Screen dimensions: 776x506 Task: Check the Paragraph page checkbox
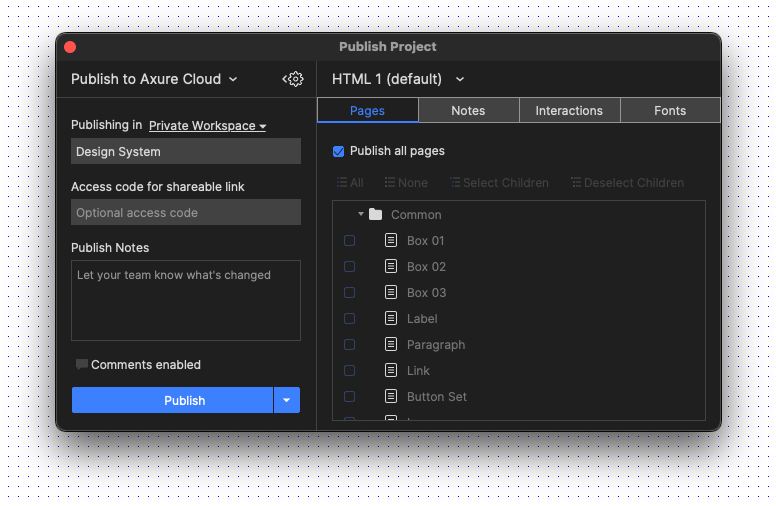point(349,345)
